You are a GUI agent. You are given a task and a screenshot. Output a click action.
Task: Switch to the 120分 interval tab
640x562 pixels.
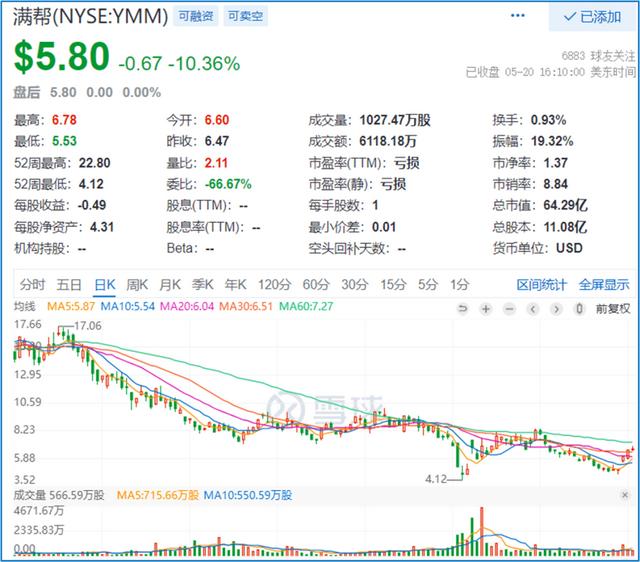(x=274, y=284)
